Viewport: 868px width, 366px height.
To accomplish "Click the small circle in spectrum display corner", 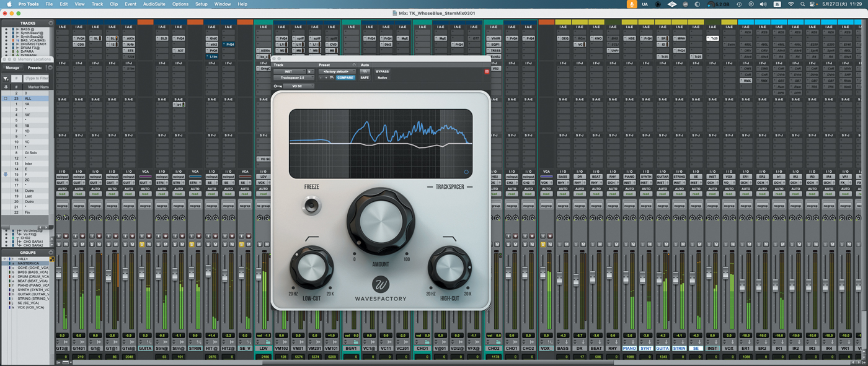I will pos(466,172).
